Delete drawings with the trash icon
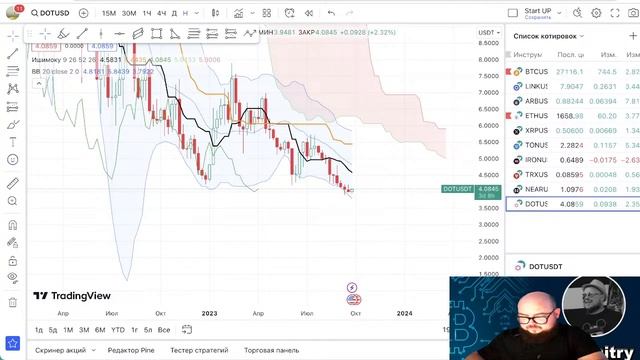640x360 pixels. click(13, 302)
